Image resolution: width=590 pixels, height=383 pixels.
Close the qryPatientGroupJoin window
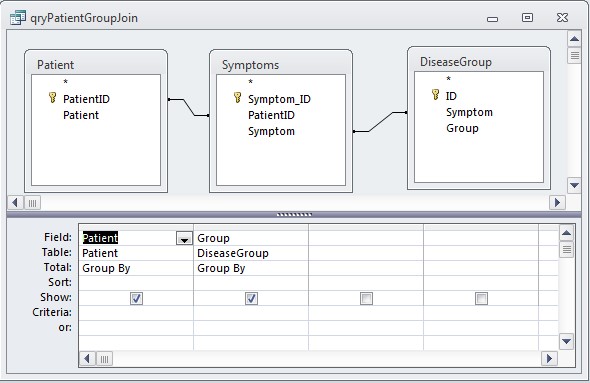(x=562, y=17)
